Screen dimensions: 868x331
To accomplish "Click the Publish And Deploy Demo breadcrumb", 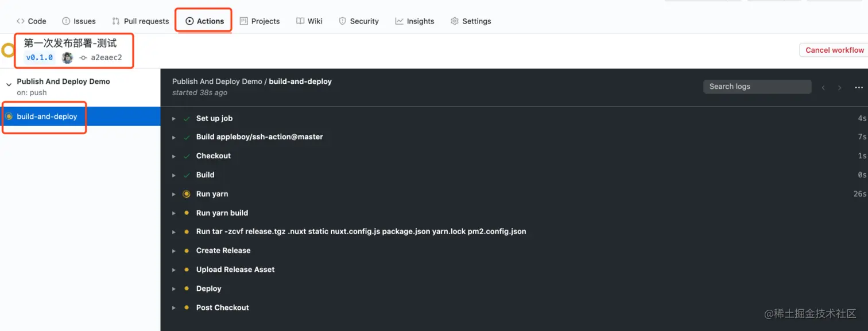I will [x=217, y=81].
